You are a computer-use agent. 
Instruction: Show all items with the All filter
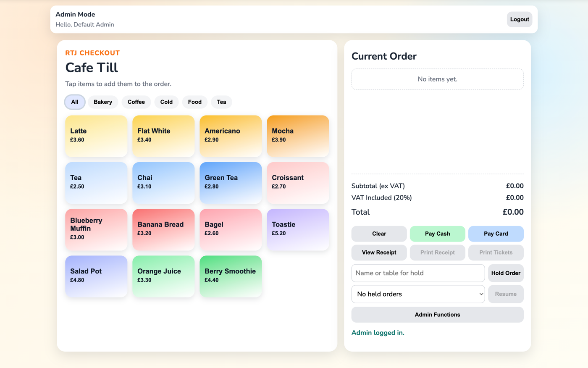[75, 102]
